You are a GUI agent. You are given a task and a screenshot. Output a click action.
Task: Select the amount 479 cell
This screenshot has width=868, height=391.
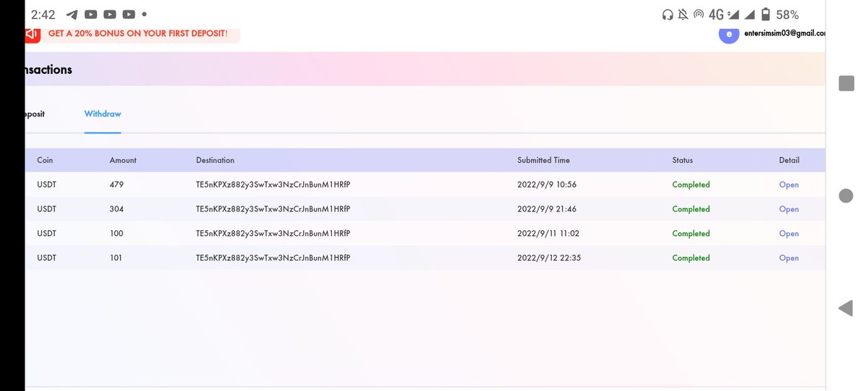[x=116, y=185]
